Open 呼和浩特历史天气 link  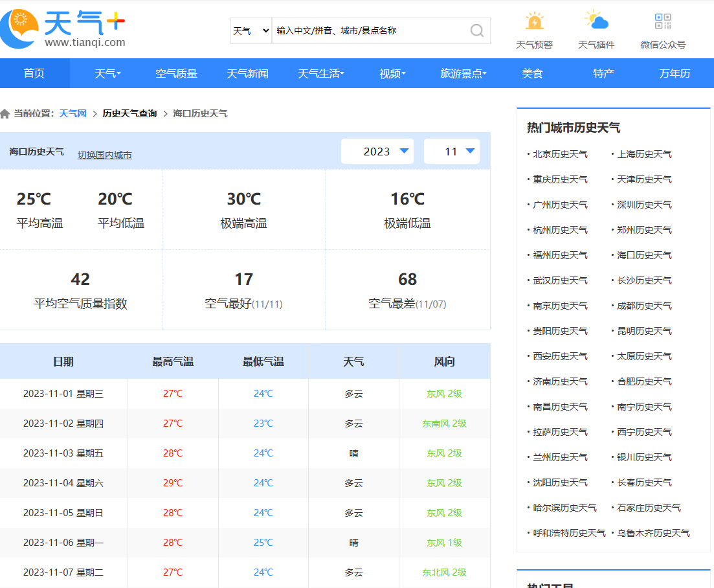569,533
